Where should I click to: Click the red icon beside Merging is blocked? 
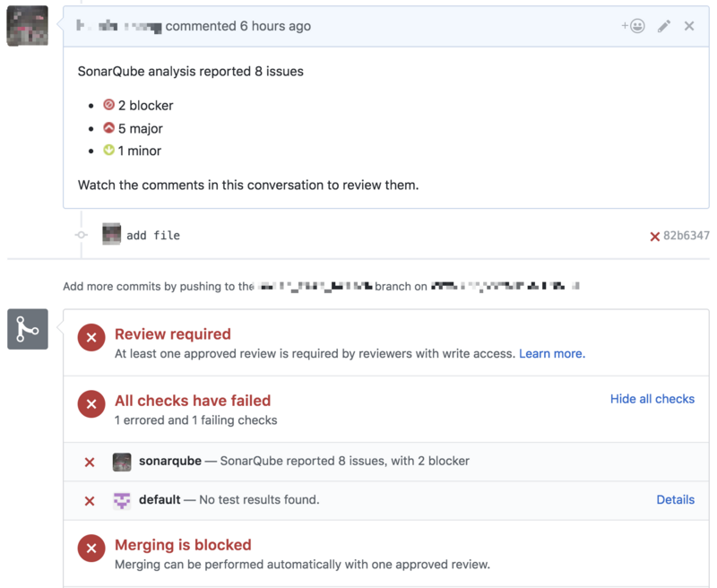[x=91, y=549]
